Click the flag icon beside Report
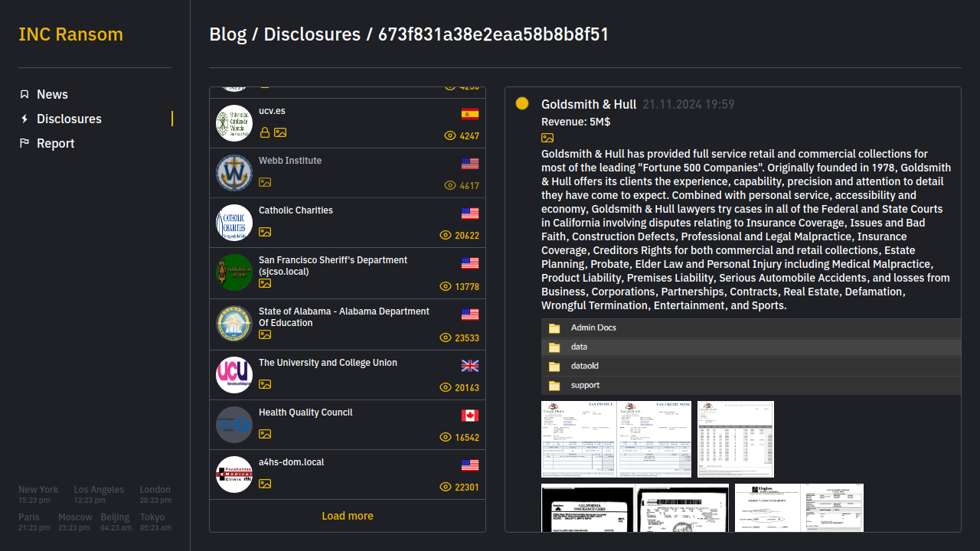The width and height of the screenshot is (980, 551). click(x=24, y=143)
